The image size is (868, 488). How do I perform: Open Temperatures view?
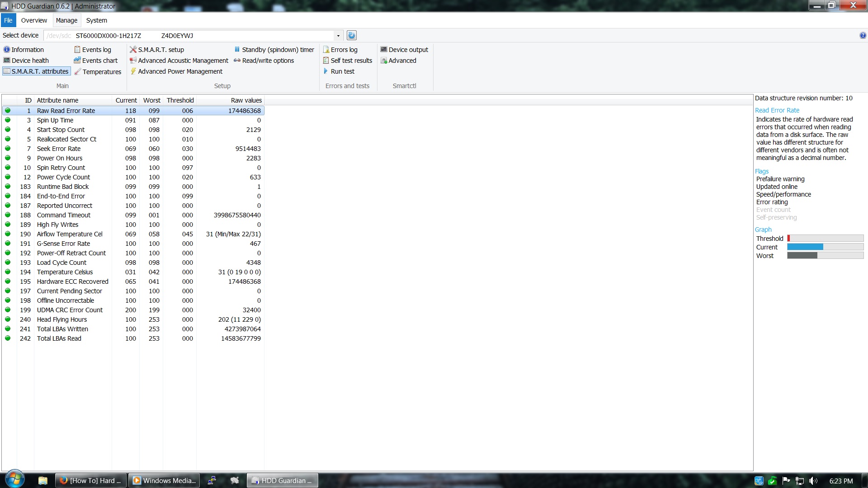pyautogui.click(x=98, y=72)
